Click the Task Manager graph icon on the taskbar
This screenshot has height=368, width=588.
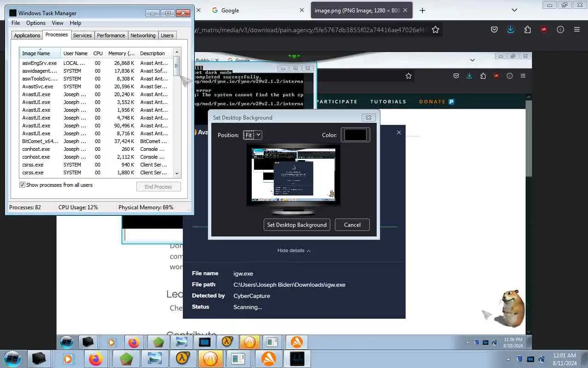297,359
